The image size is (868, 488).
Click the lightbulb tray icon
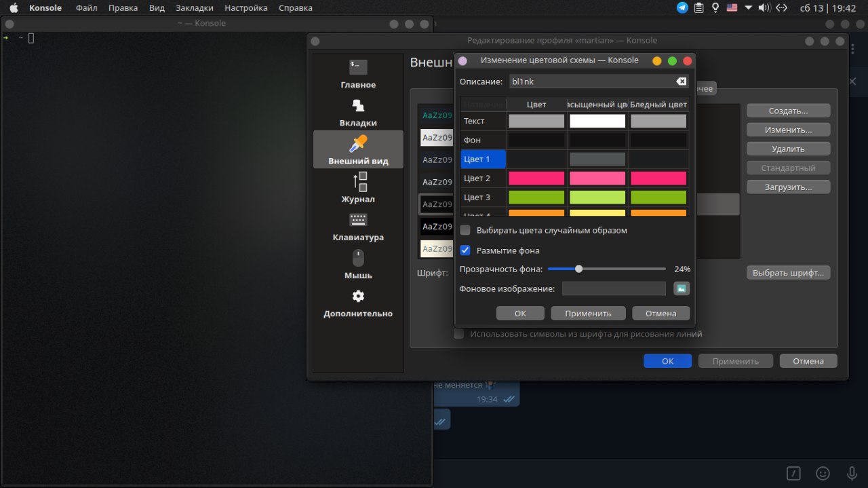pos(715,8)
